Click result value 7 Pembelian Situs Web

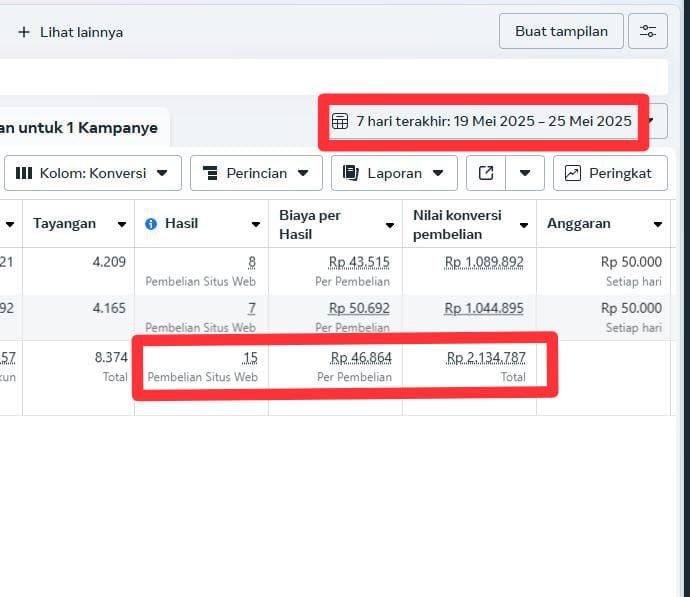pos(252,308)
